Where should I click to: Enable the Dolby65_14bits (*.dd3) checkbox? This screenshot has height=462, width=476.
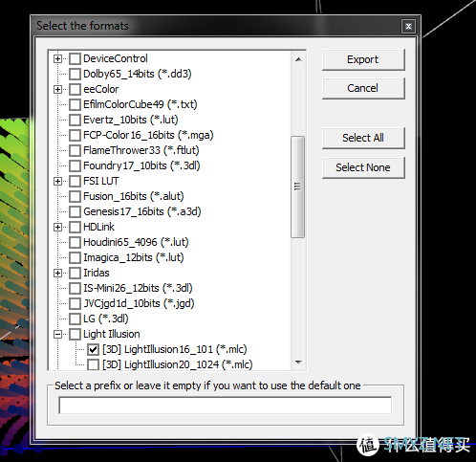(x=75, y=74)
